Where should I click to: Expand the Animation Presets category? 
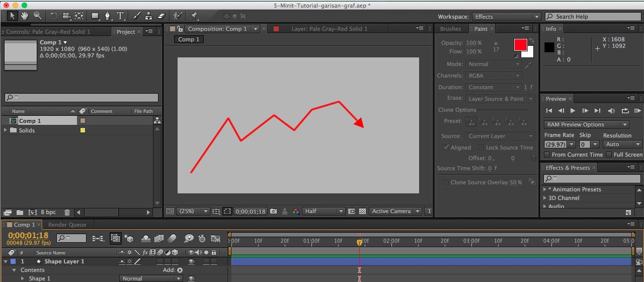pyautogui.click(x=545, y=189)
